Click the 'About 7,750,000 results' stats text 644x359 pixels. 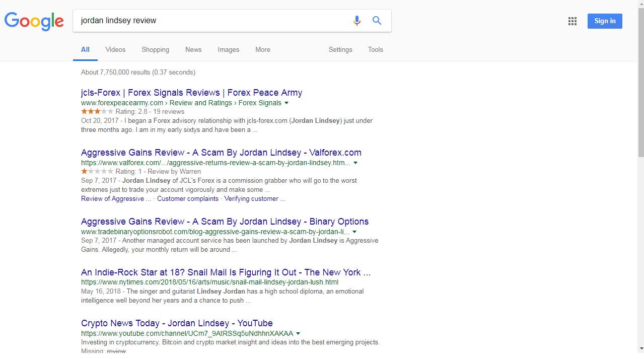tap(138, 73)
